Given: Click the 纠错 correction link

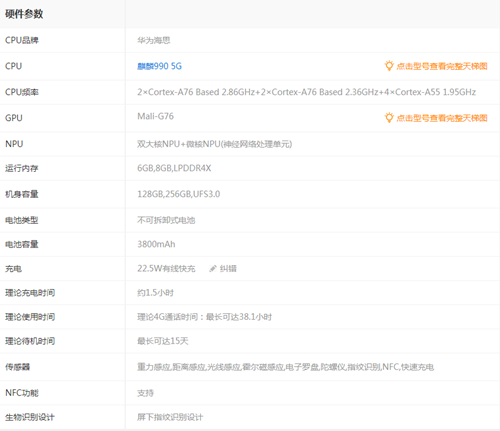Looking at the screenshot, I should tap(228, 268).
